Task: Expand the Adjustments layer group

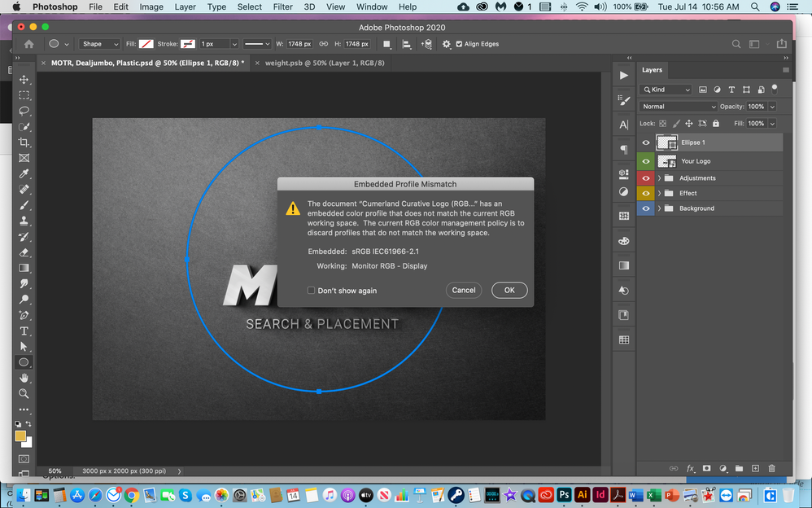Action: coord(659,178)
